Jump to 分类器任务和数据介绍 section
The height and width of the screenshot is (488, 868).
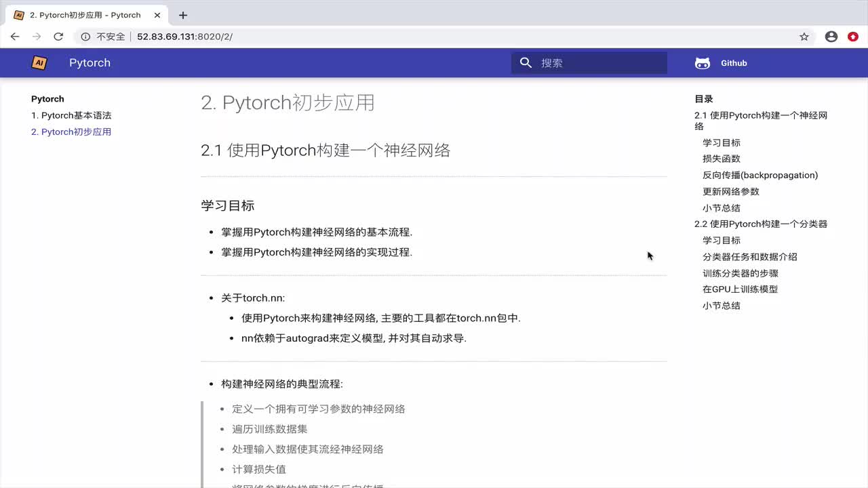pos(750,257)
